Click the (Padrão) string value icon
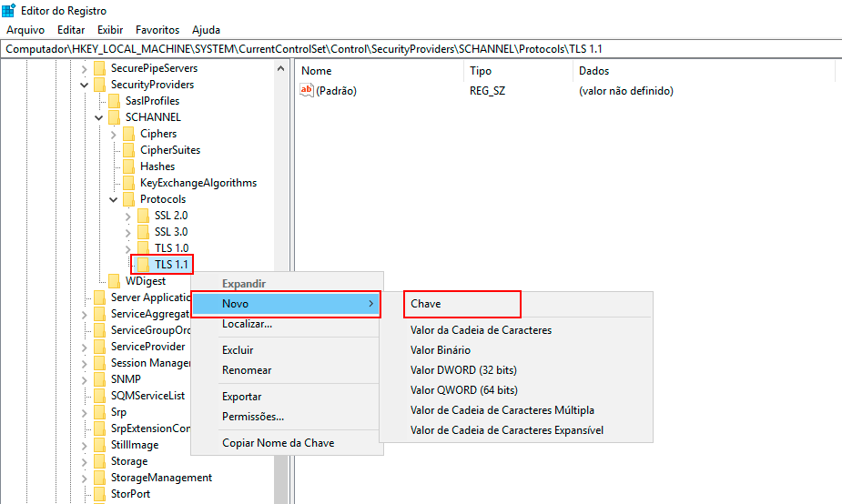Viewport: 842px width, 504px height. tap(306, 90)
